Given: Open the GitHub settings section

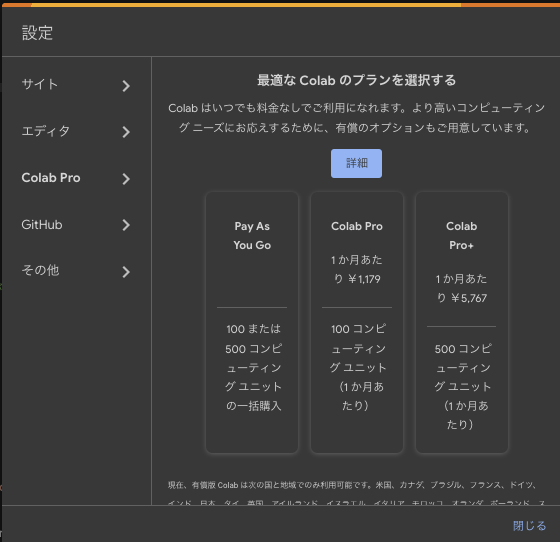Looking at the screenshot, I should pyautogui.click(x=76, y=225).
